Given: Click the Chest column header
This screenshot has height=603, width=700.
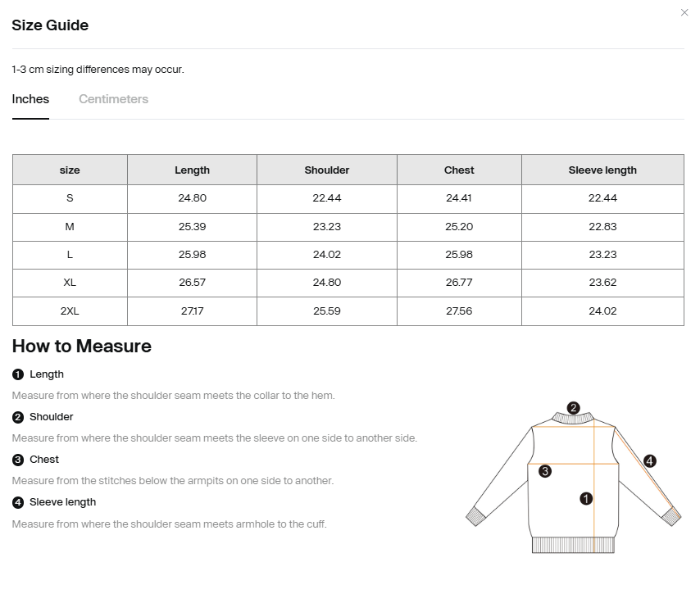Looking at the screenshot, I should coord(459,170).
